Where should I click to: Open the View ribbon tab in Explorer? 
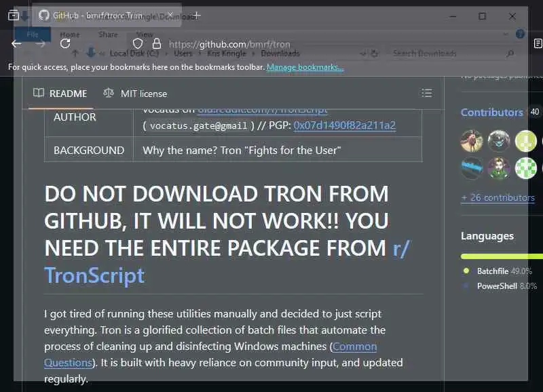[145, 35]
